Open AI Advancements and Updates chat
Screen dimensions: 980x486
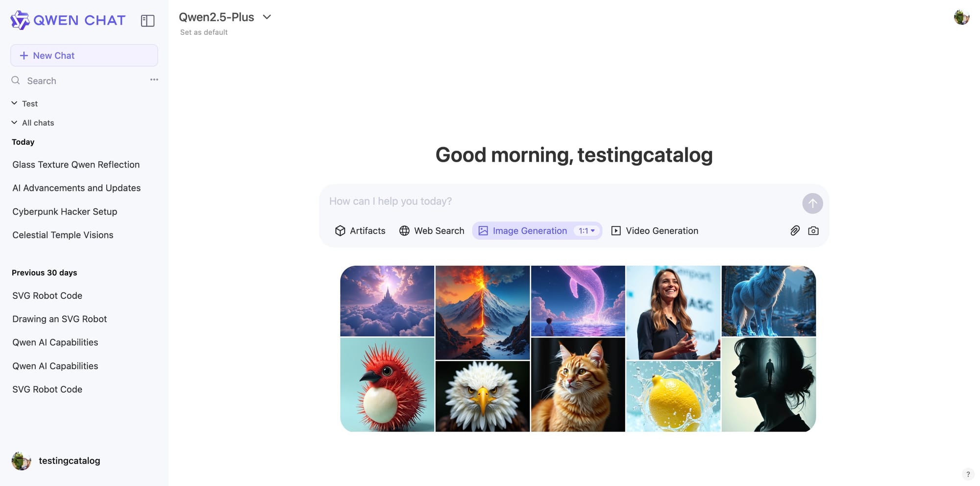(x=76, y=188)
